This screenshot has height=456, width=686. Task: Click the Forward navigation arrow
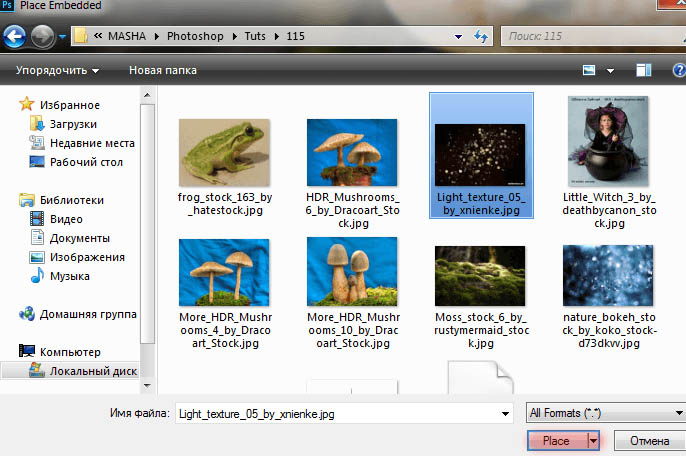point(42,36)
